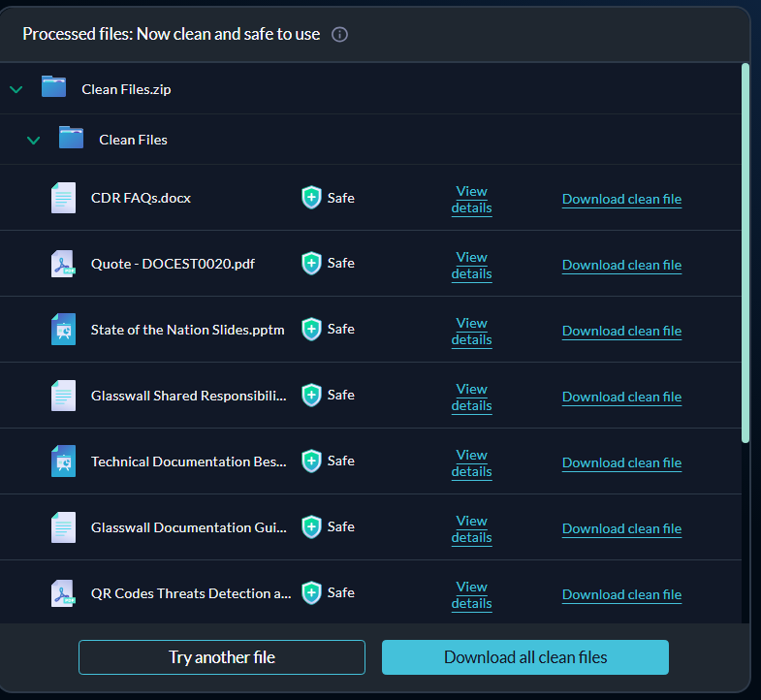Click the CDR FAQs.docx document icon
Viewport: 761px width, 700px height.
[63, 198]
